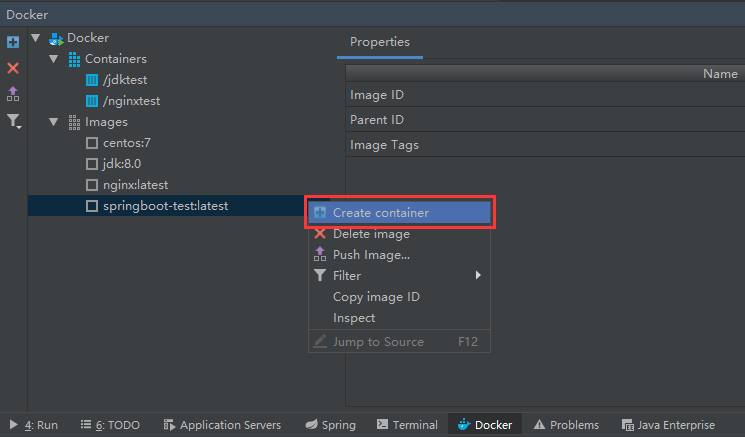Click the Images grid icon in tree

[x=74, y=122]
